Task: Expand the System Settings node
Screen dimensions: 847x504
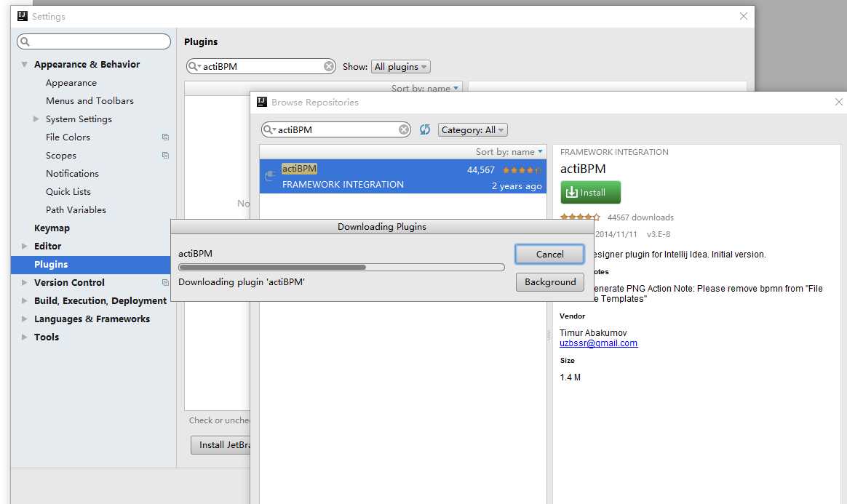Action: pos(36,119)
